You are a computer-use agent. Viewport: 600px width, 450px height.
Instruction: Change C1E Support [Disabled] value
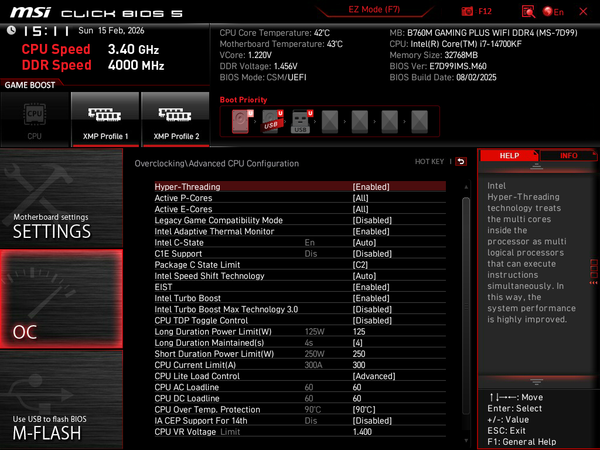[x=300, y=253]
